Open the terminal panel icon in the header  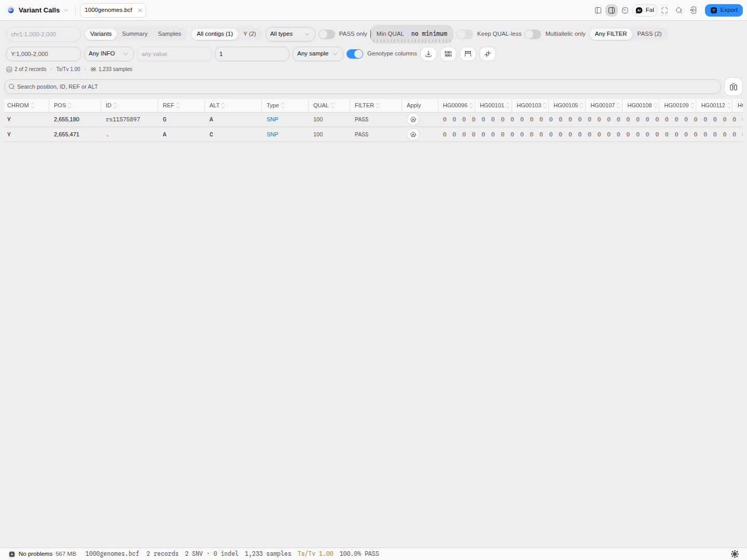click(x=625, y=10)
